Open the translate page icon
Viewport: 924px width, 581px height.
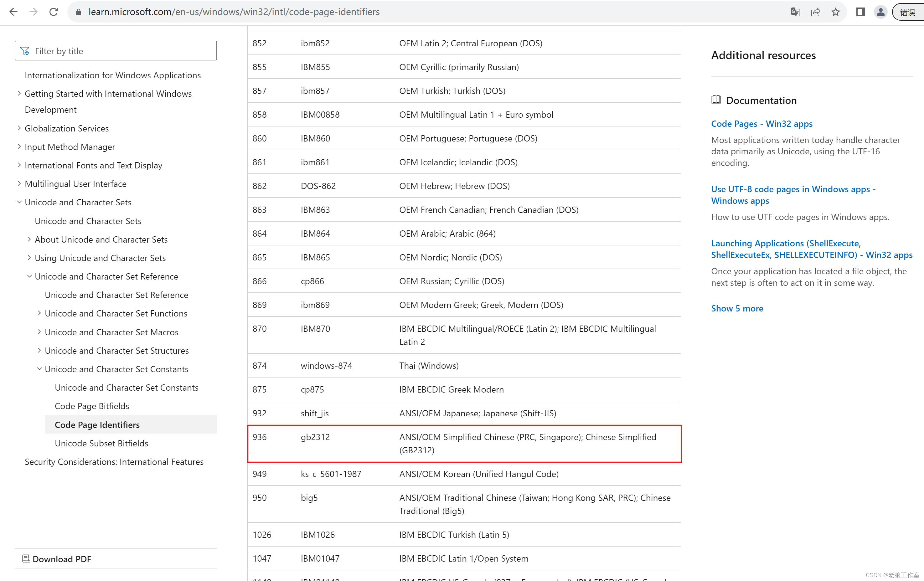click(795, 12)
